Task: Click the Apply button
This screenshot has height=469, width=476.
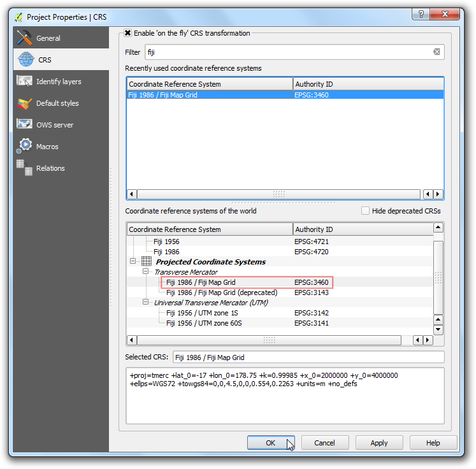Action: pos(379,443)
